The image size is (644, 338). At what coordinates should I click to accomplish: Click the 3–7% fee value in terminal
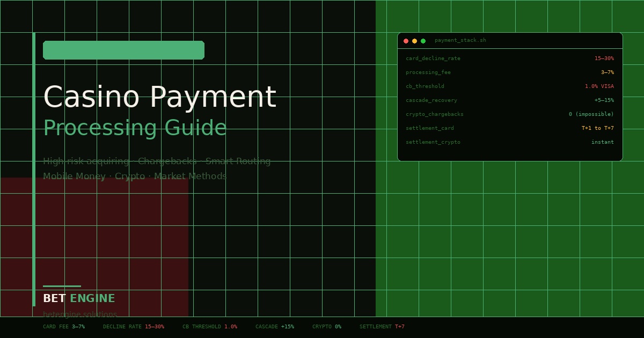[608, 72]
